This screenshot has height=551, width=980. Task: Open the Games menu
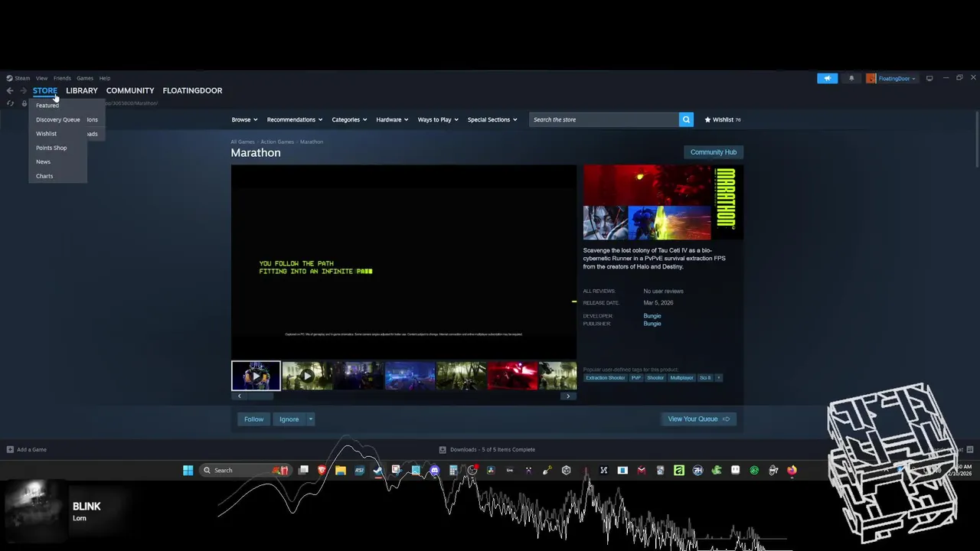pyautogui.click(x=85, y=78)
